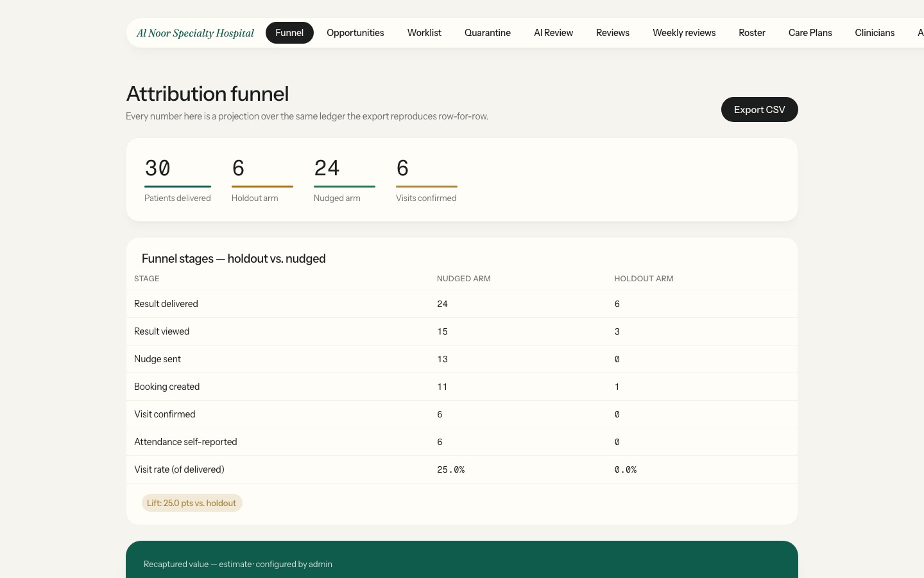Open the Funnel tab
Screen dimensions: 924x578
pyautogui.click(x=289, y=33)
